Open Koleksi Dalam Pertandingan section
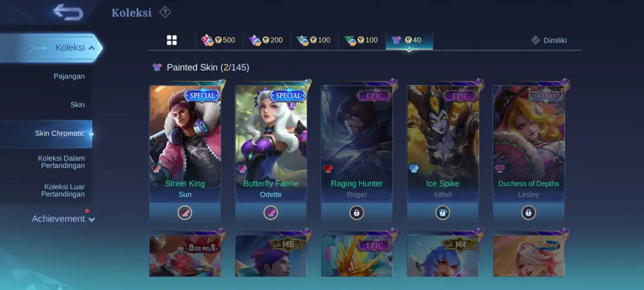 click(61, 162)
